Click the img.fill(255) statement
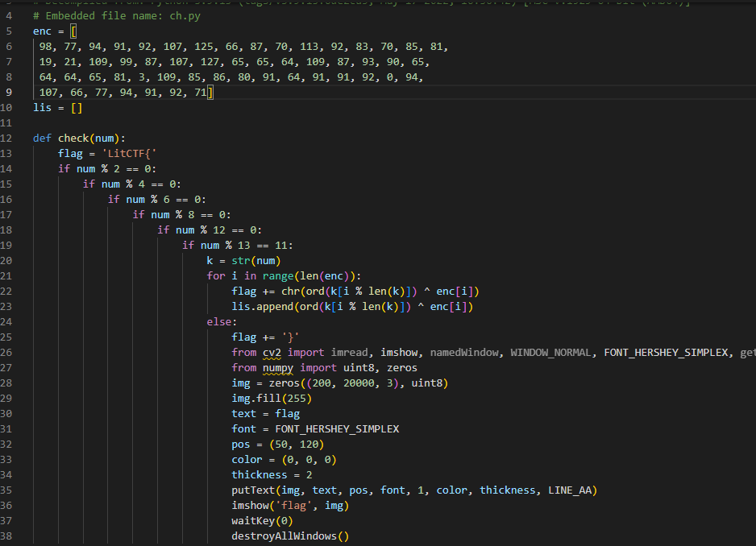The image size is (756, 546). (272, 399)
